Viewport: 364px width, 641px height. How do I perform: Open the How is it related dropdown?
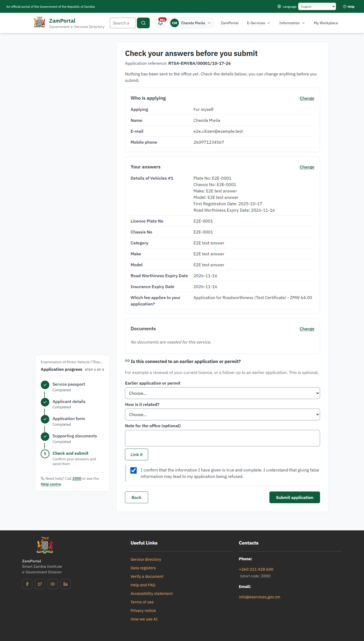pos(223,414)
